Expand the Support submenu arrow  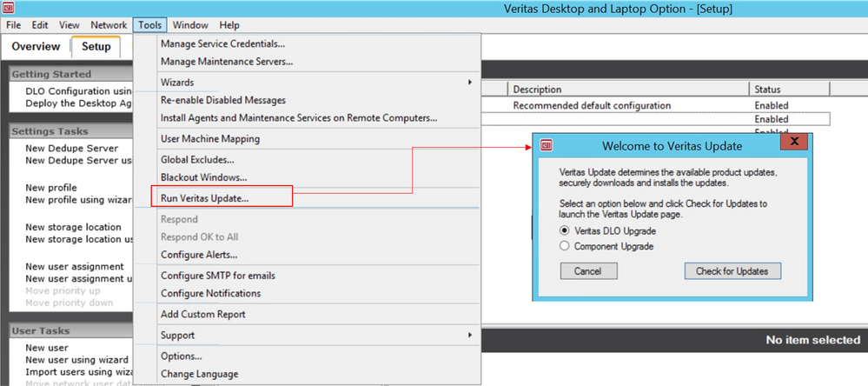click(469, 335)
